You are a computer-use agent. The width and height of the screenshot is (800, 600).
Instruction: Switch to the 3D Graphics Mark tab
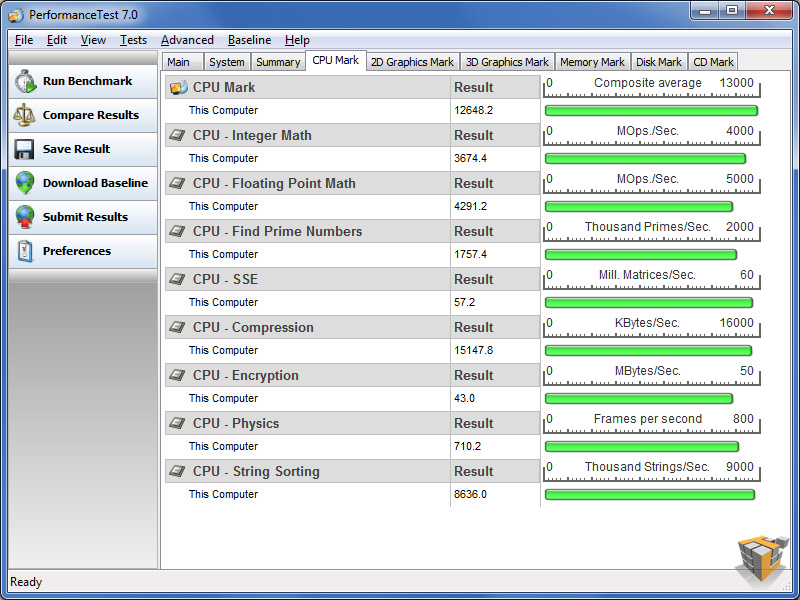pos(507,62)
